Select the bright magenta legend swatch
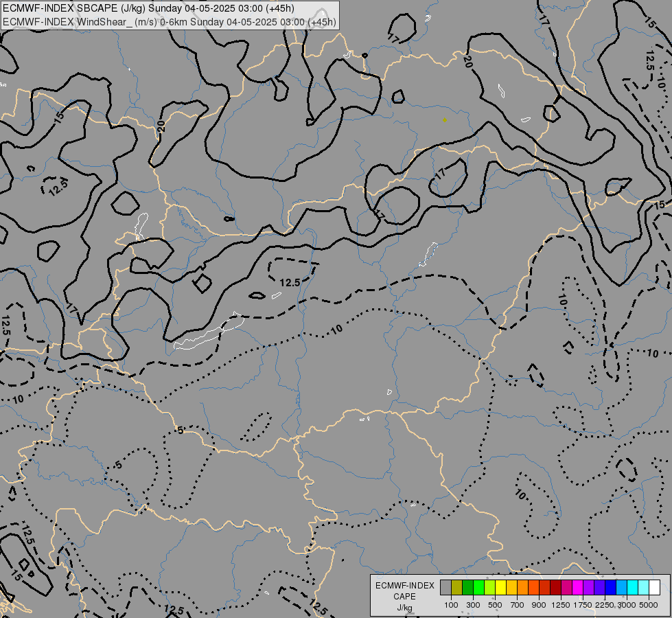This screenshot has height=618, width=672. pyautogui.click(x=577, y=587)
